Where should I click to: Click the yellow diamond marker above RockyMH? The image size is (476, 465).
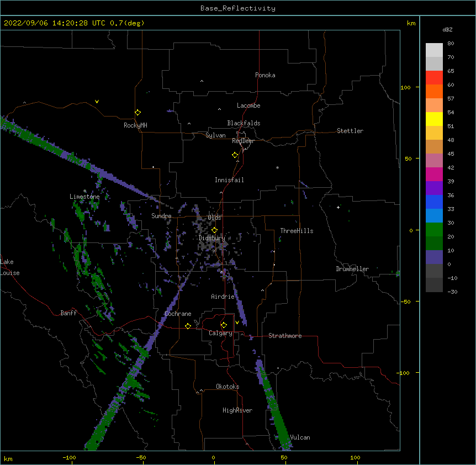137,113
